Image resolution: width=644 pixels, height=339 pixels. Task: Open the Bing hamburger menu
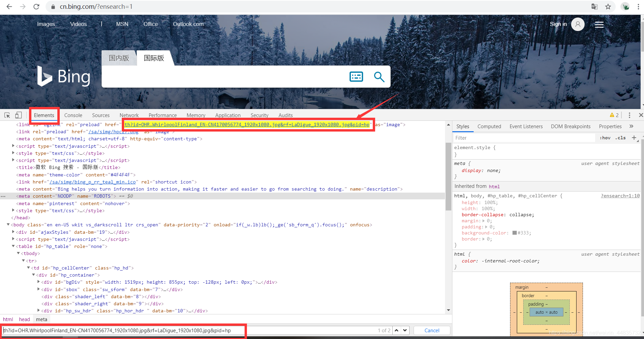pos(599,24)
